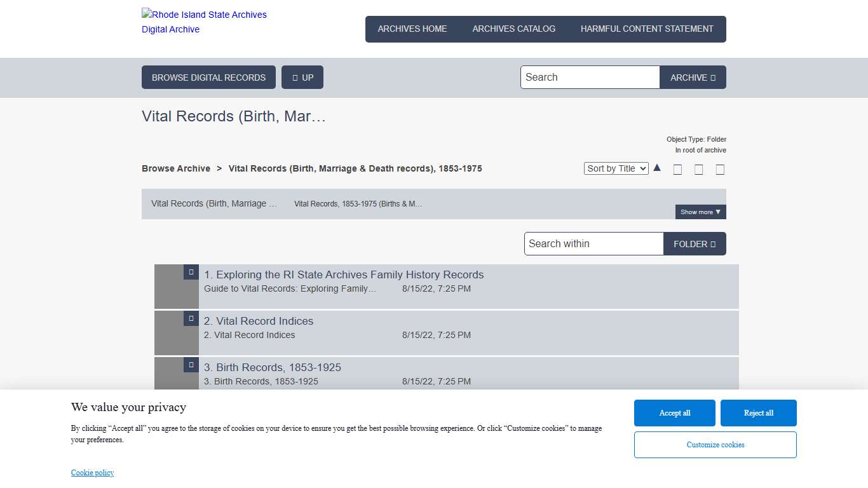Click the search icon inside the FOLDER button
Image resolution: width=868 pixels, height=488 pixels.
click(x=714, y=243)
